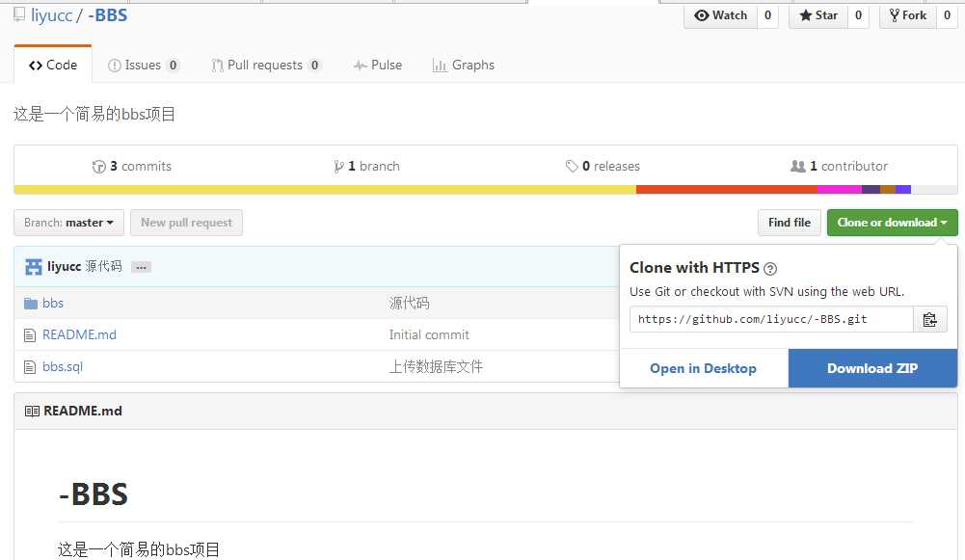965x560 pixels.
Task: View the 1 contributor page
Action: point(839,166)
